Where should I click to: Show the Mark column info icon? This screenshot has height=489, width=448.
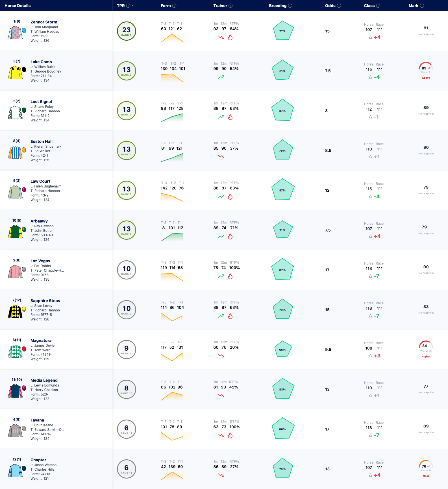tap(422, 6)
